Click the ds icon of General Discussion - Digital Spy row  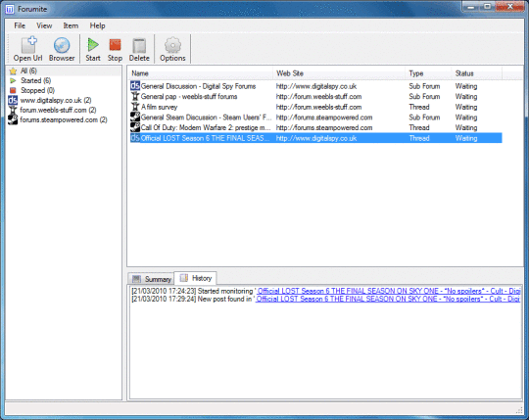point(135,86)
